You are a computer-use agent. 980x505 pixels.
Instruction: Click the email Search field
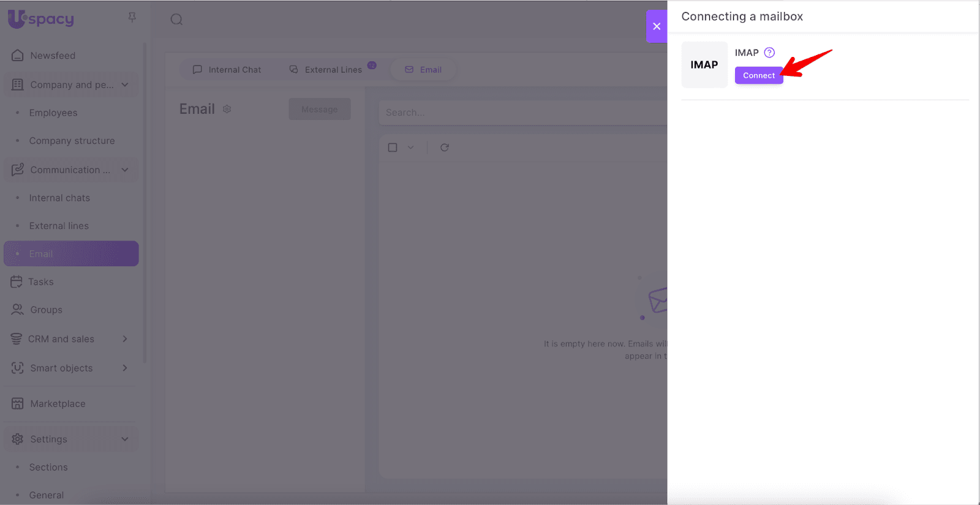(521, 113)
